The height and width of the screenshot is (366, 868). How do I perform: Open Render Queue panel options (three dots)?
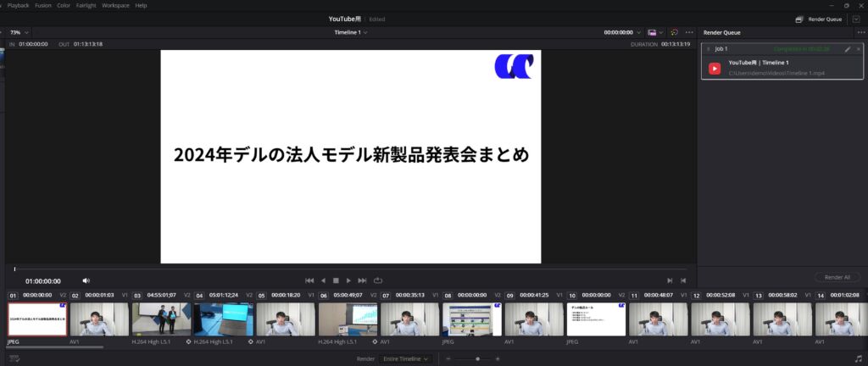pos(858,32)
